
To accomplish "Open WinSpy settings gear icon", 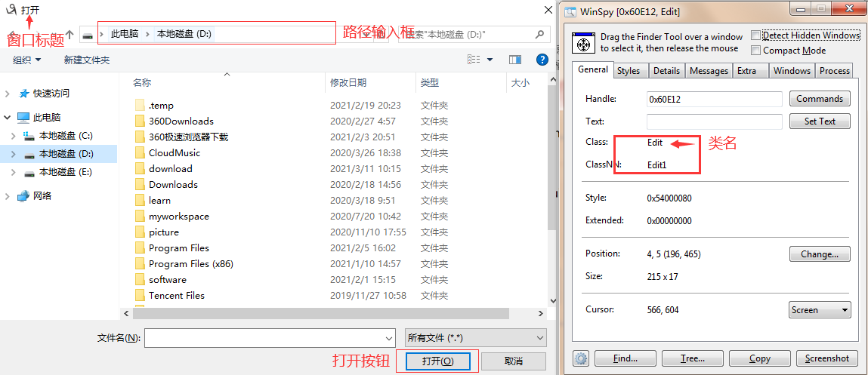I will pos(581,358).
